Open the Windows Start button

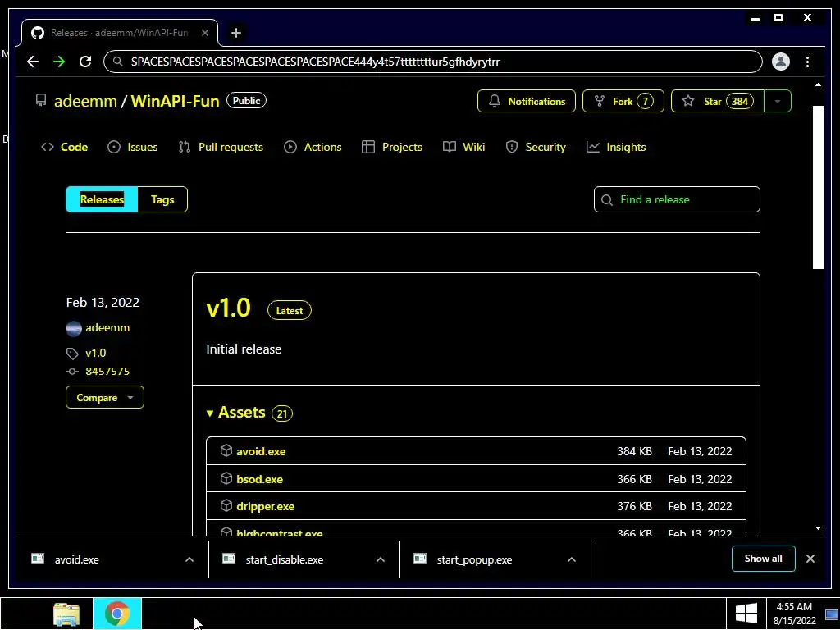point(746,614)
